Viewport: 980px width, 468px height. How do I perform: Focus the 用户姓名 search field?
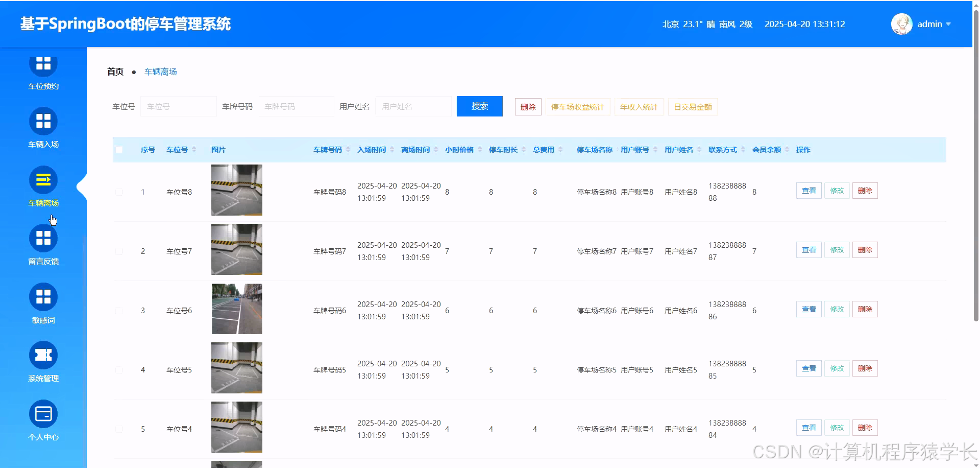point(413,106)
